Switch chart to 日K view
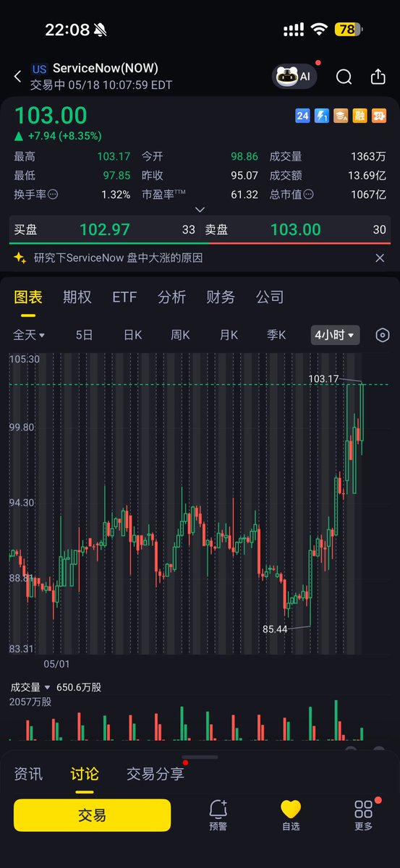Viewport: 400px width, 868px height. (132, 335)
